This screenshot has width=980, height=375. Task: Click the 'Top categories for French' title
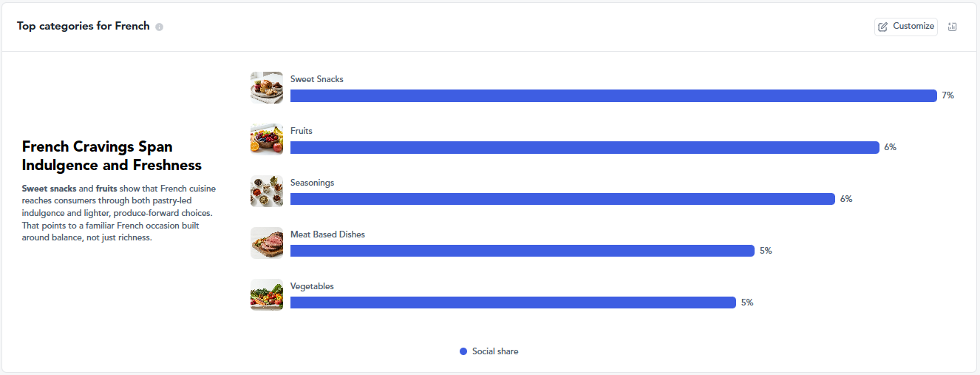(84, 26)
